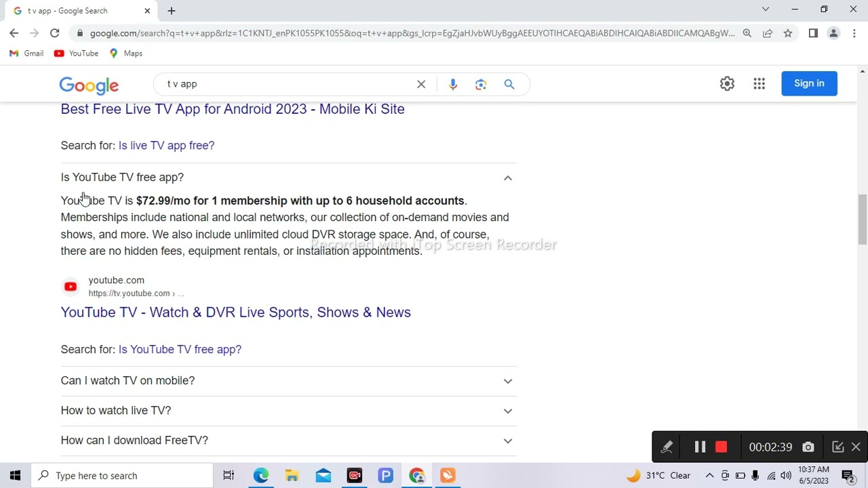The width and height of the screenshot is (868, 488).
Task: Collapse 'Is YouTube TV free app?' question
Action: click(x=288, y=178)
